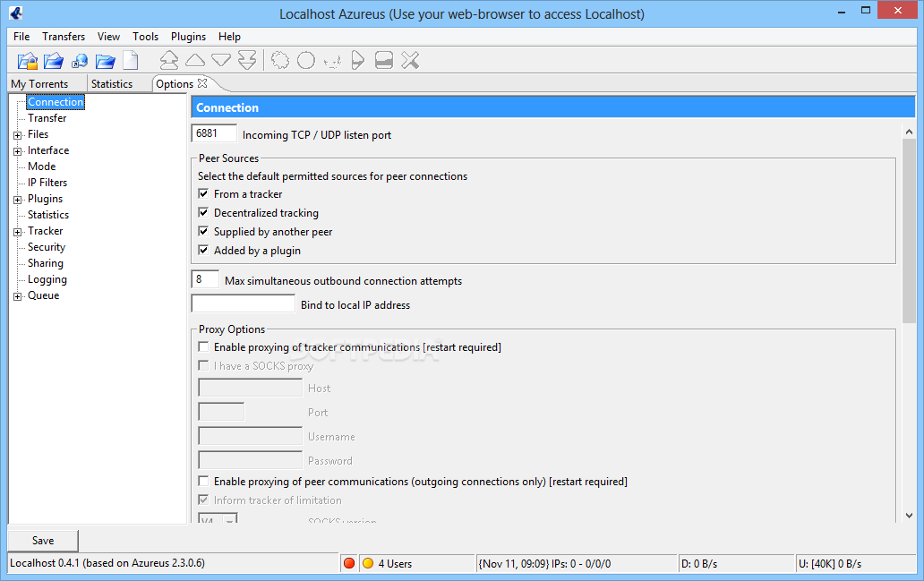Click the remove torrent X icon
The width and height of the screenshot is (924, 581).
(410, 60)
